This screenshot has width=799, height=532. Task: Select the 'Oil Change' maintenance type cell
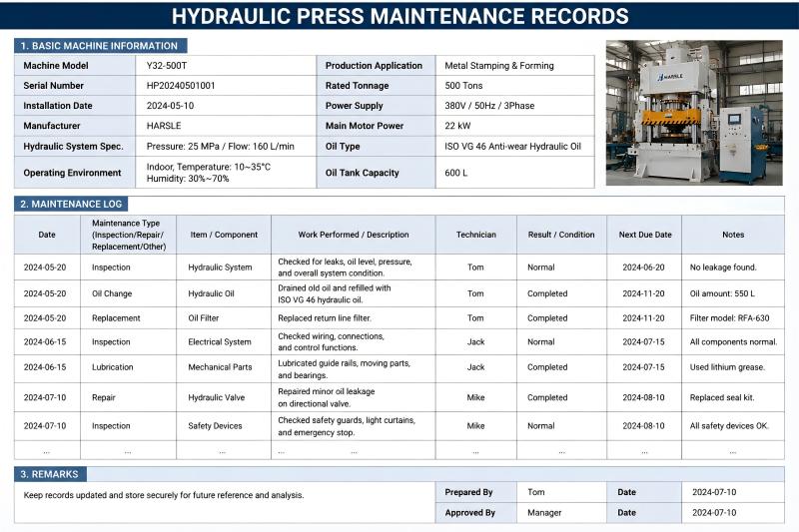129,293
